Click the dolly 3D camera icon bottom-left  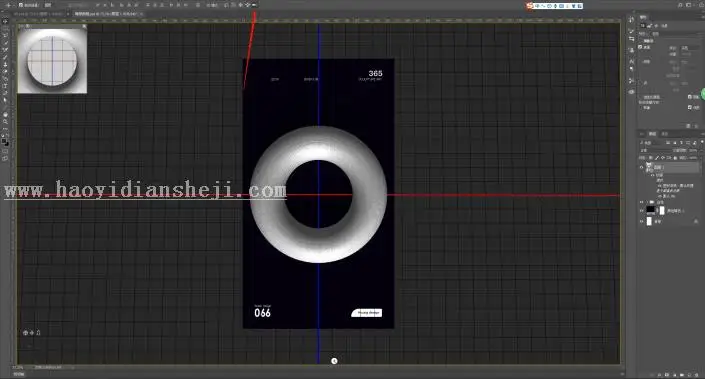[x=38, y=333]
